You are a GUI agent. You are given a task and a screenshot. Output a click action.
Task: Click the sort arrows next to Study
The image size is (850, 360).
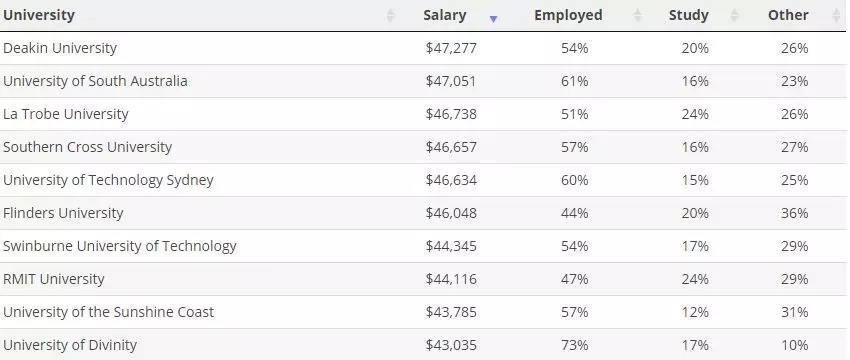(x=734, y=15)
